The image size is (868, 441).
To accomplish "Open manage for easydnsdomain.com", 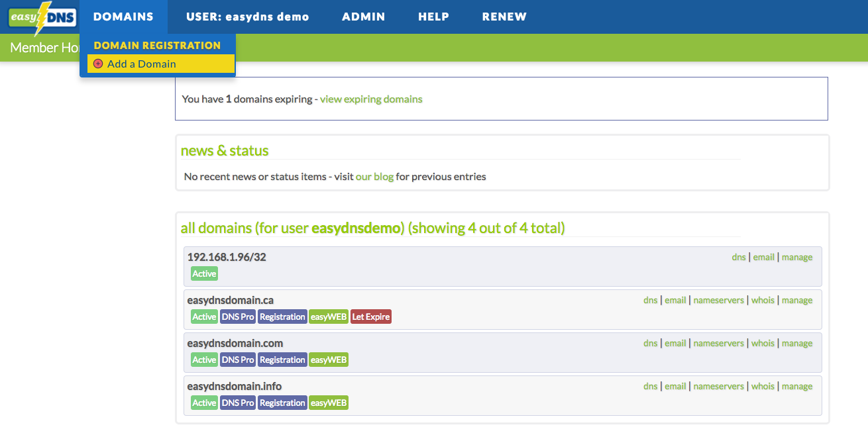I will click(x=797, y=344).
